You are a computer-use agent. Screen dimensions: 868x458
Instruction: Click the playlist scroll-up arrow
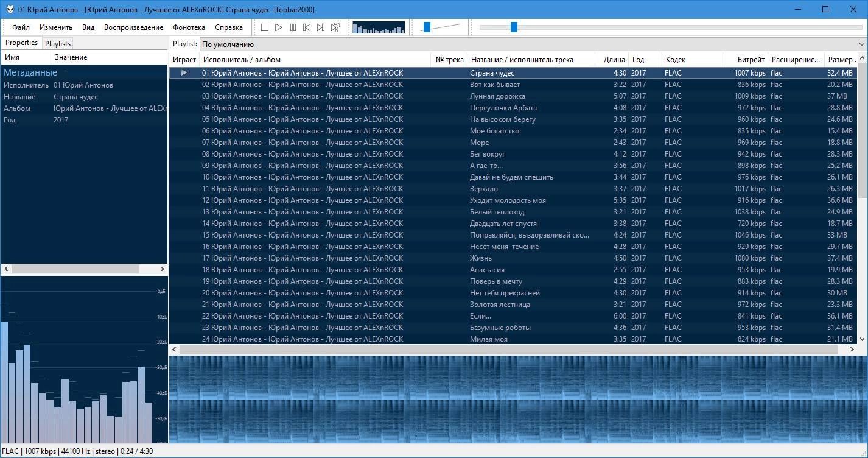[x=863, y=59]
